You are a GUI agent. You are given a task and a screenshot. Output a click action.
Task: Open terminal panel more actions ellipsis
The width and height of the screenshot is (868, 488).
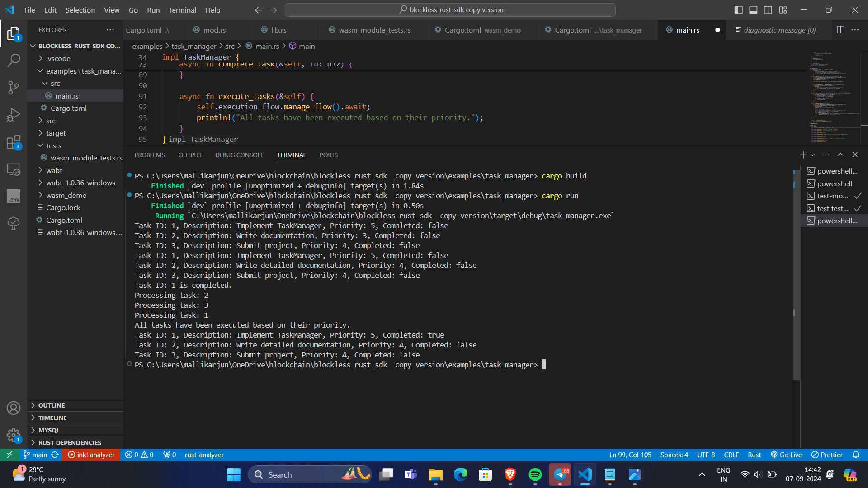click(826, 155)
